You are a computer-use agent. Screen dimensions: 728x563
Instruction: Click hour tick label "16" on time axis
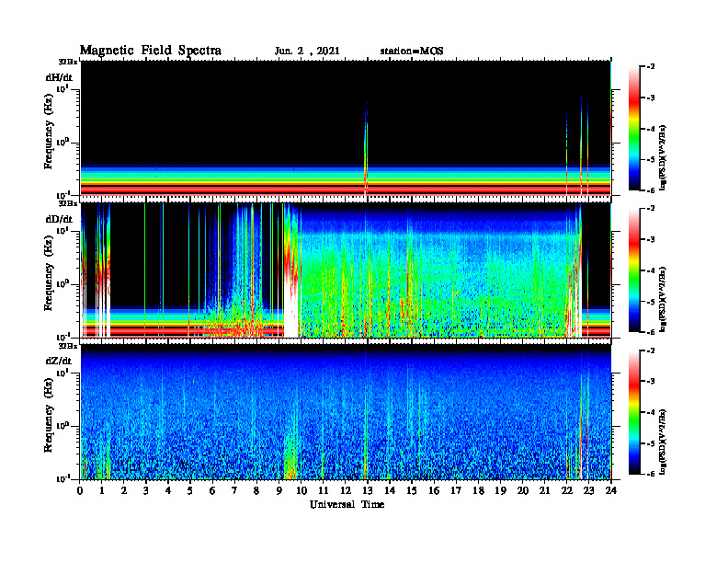(x=434, y=490)
